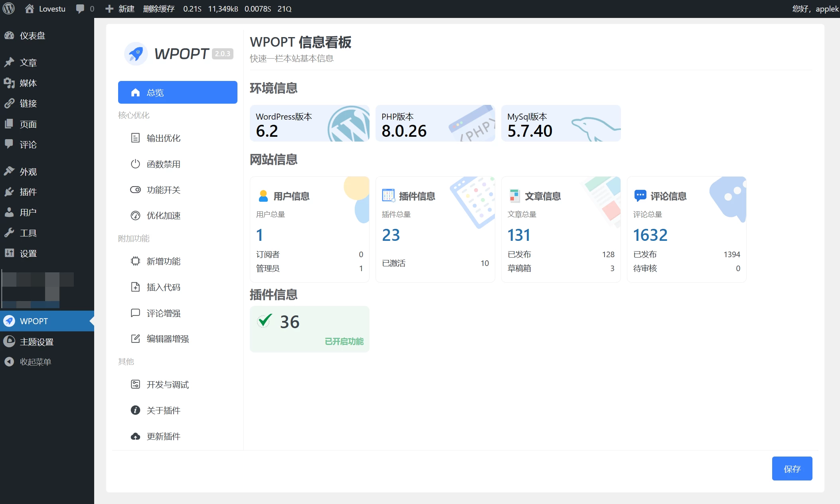The image size is (840, 504).
Task: Open 功能开关 via eye icon
Action: (x=135, y=190)
